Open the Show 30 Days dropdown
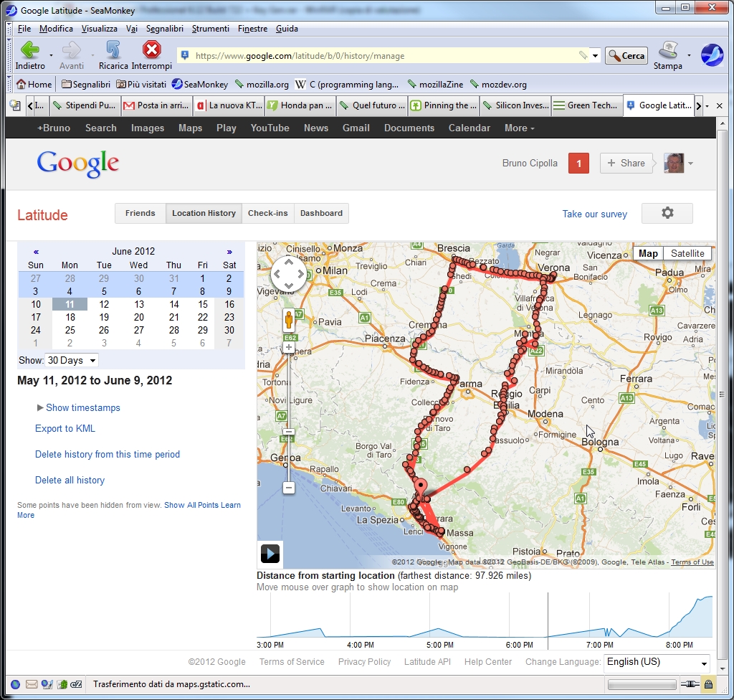The height and width of the screenshot is (700, 734). (x=72, y=360)
